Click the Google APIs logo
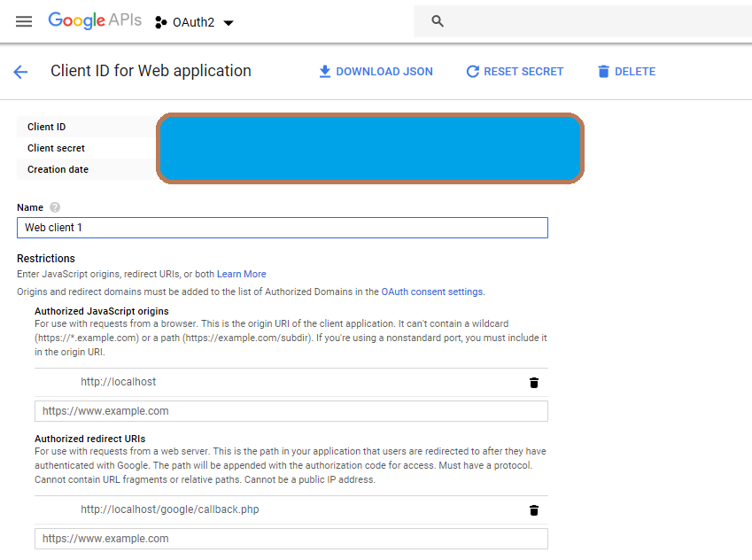752x560 pixels. (x=95, y=20)
